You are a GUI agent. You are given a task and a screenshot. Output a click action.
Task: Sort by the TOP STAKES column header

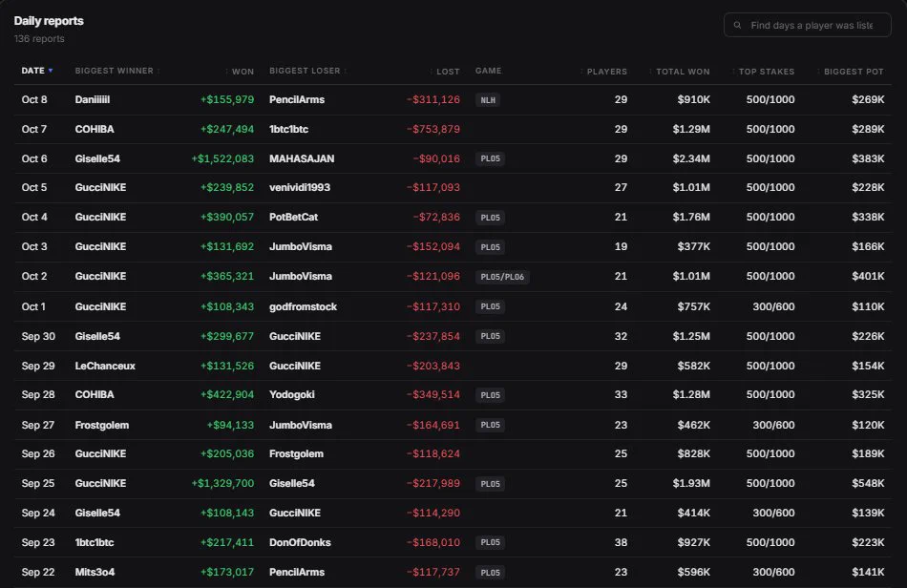(767, 72)
